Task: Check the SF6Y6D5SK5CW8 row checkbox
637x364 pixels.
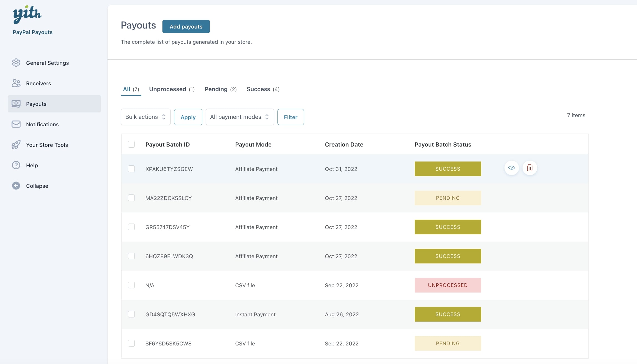Action: [131, 343]
